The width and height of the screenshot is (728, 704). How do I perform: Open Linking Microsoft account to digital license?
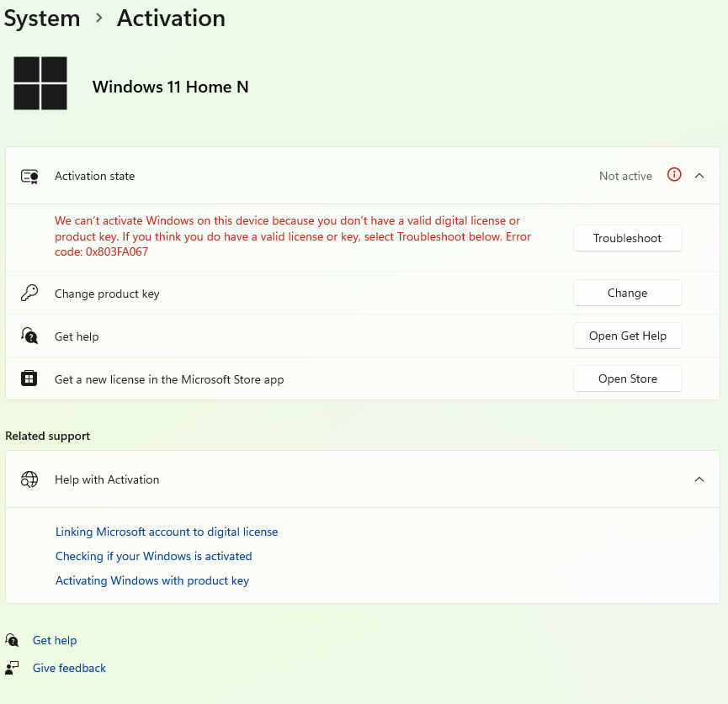167,532
